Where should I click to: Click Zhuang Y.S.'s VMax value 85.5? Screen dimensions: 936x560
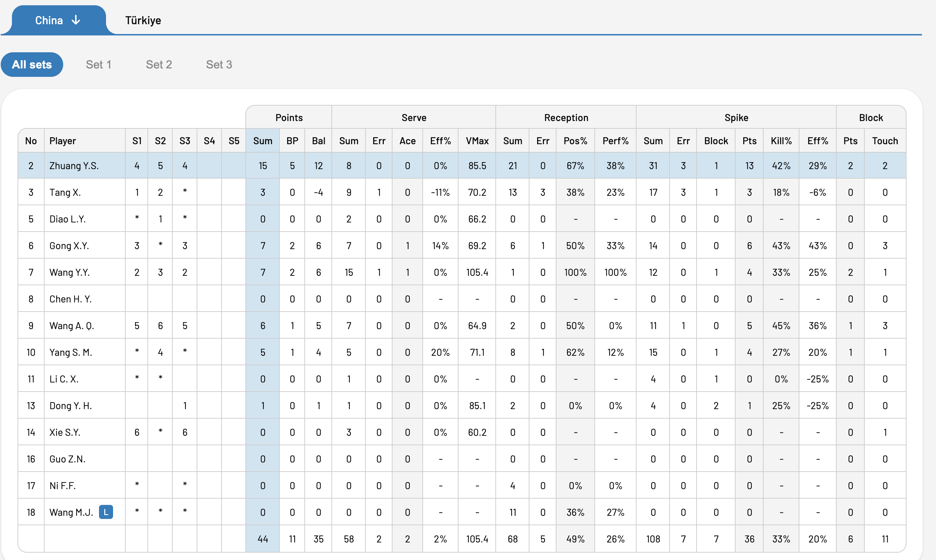point(477,166)
